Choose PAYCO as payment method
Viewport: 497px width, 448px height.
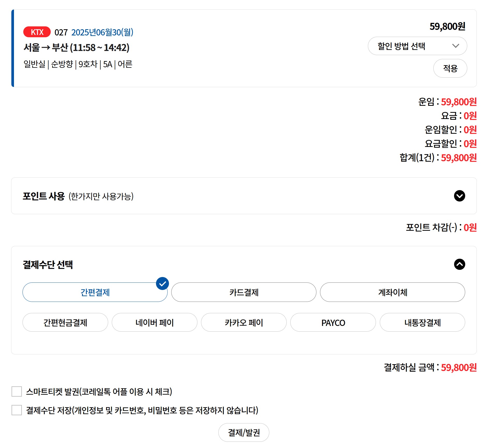coord(333,322)
